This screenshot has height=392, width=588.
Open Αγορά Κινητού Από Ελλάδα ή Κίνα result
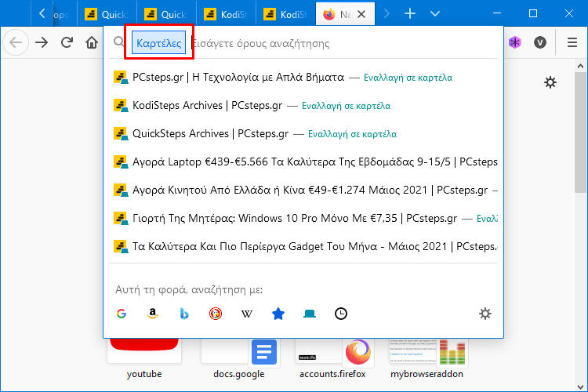click(305, 190)
